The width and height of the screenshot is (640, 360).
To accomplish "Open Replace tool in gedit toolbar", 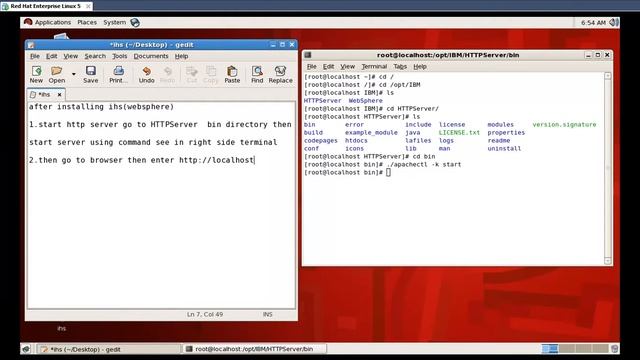I will [x=280, y=75].
